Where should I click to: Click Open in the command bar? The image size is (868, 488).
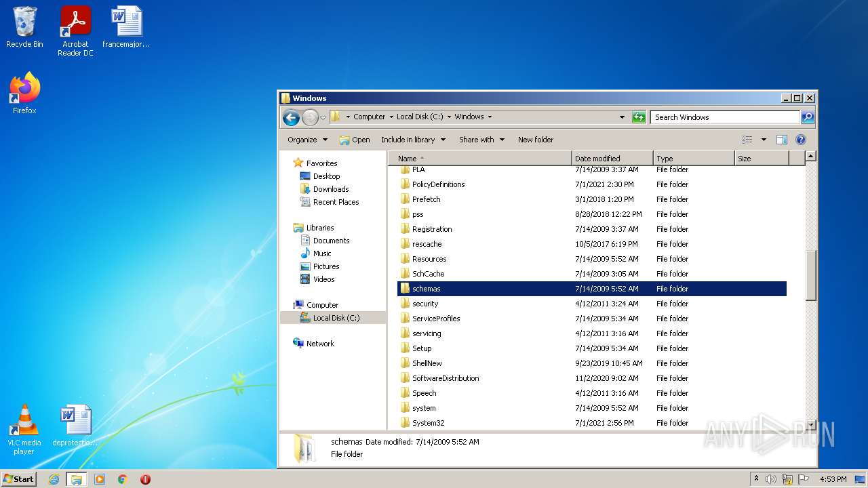(355, 140)
